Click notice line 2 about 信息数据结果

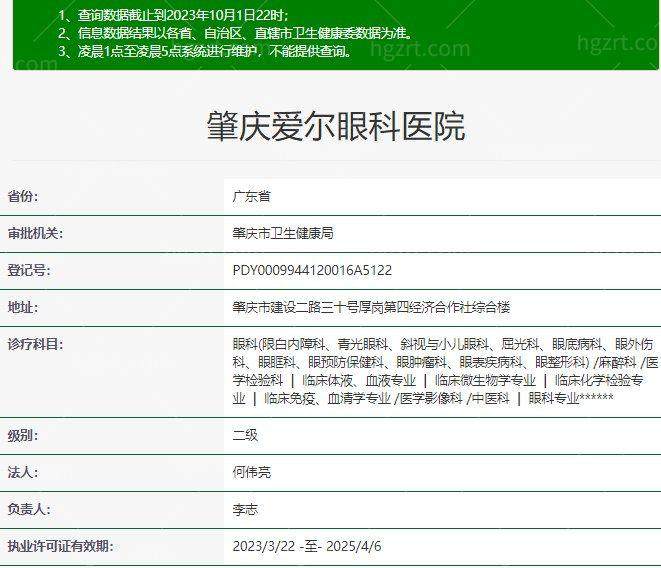click(235, 33)
